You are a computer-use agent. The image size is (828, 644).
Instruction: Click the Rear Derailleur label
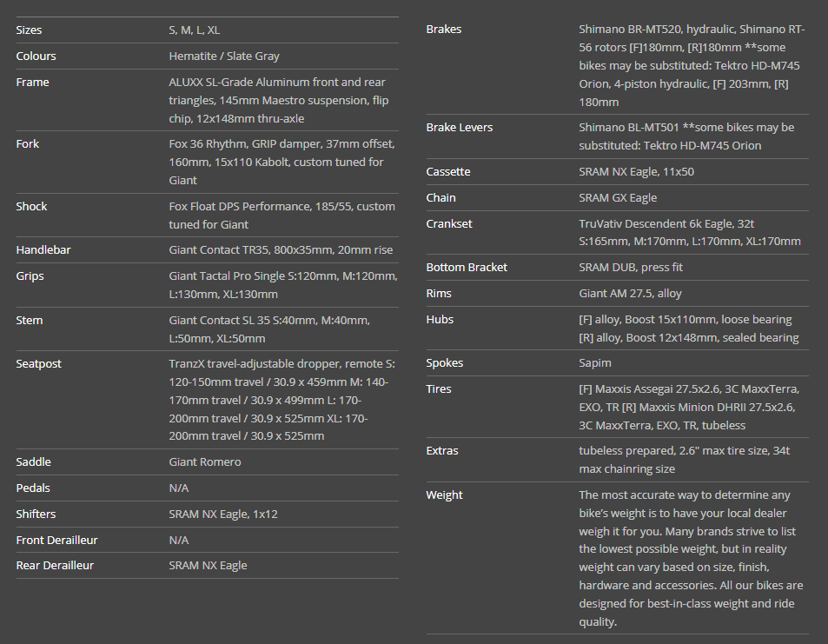pyautogui.click(x=55, y=566)
